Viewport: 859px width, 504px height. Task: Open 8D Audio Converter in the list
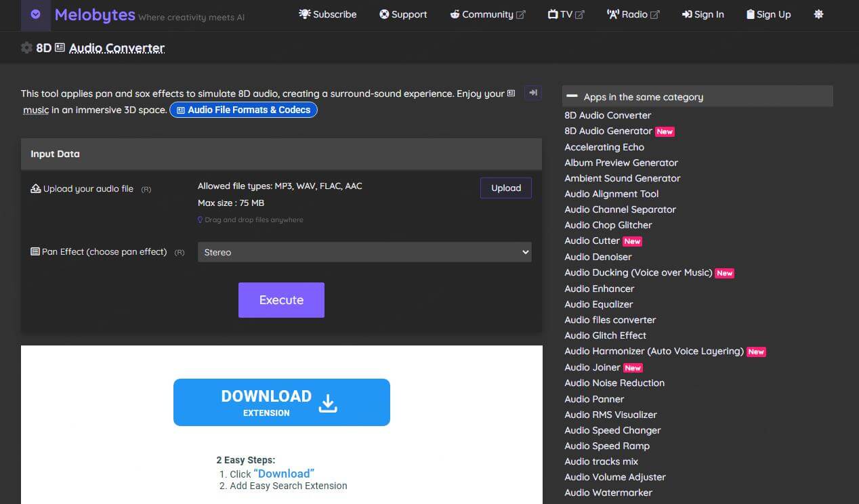pos(608,115)
